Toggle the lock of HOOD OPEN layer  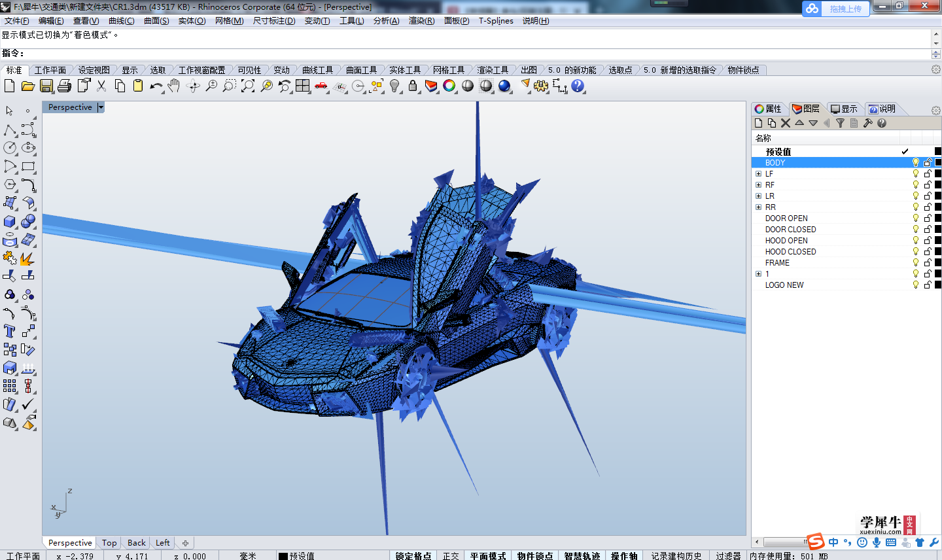coord(928,240)
